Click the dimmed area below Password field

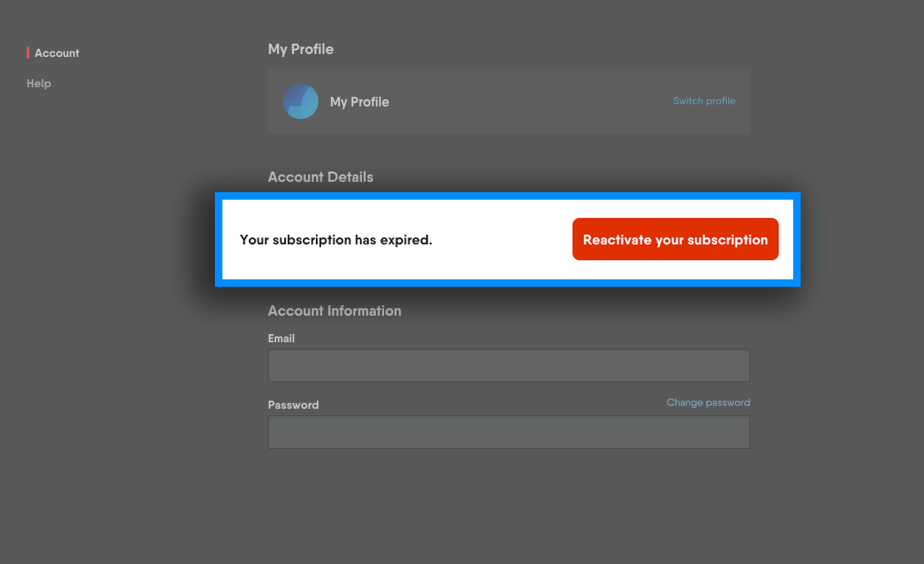(509, 503)
